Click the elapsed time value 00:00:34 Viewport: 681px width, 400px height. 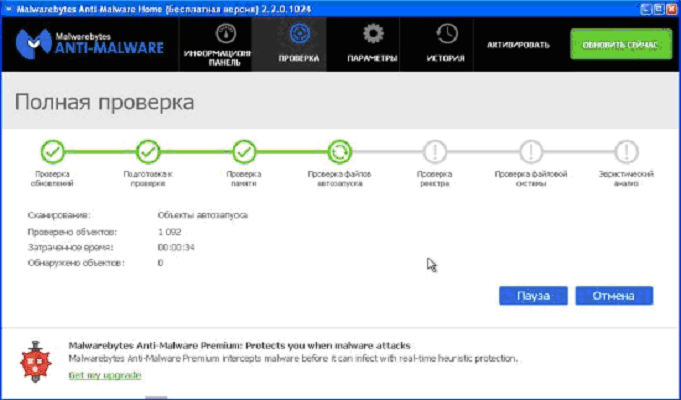(176, 248)
